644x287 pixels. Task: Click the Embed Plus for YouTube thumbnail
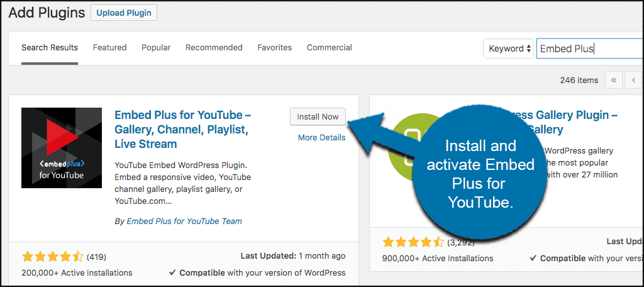pos(62,148)
